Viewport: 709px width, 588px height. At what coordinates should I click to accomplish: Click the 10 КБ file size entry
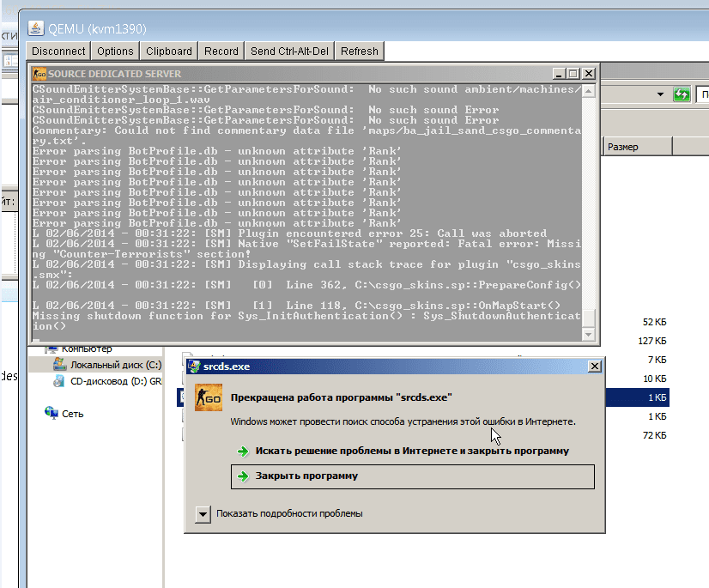(x=654, y=379)
